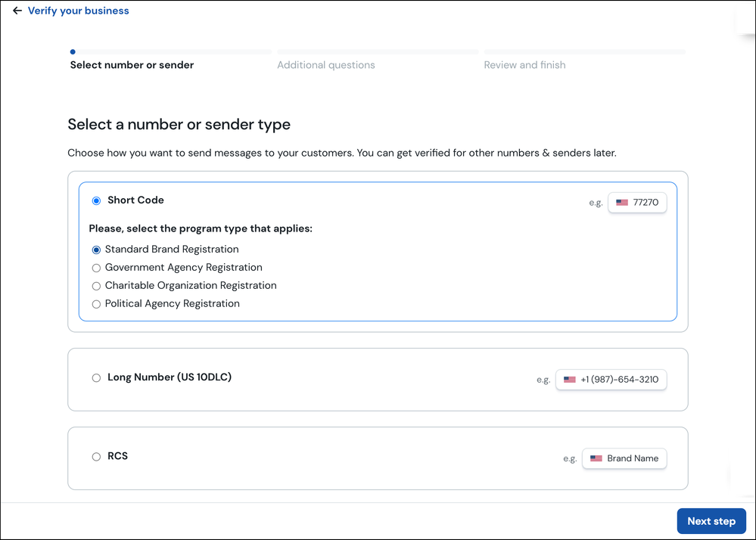This screenshot has height=540, width=756.
Task: Choose Government Agency Registration program type
Action: tap(96, 268)
